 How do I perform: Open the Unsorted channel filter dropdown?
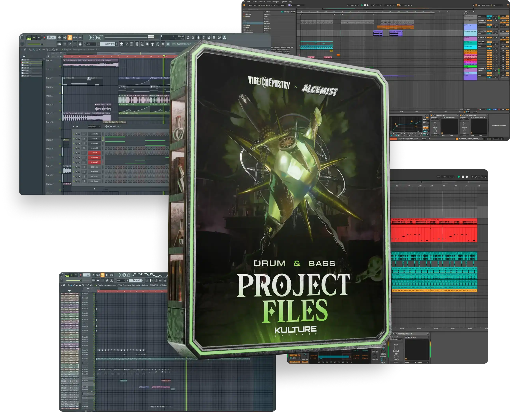click(x=94, y=127)
